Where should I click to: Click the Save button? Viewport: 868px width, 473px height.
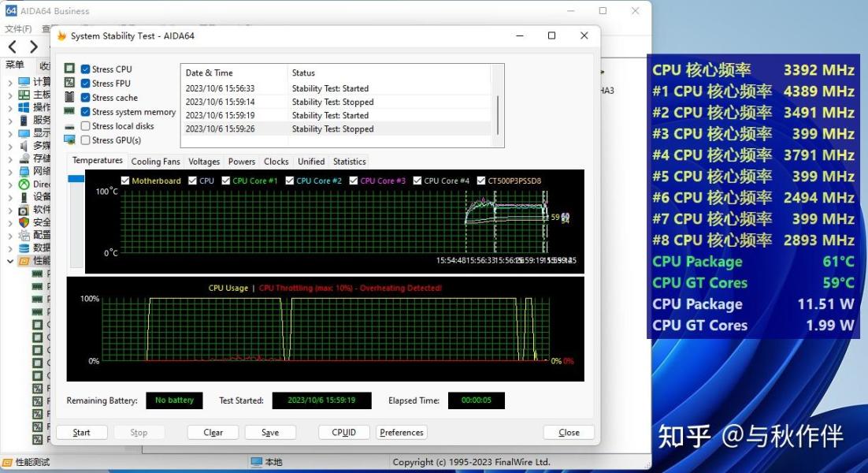(270, 433)
